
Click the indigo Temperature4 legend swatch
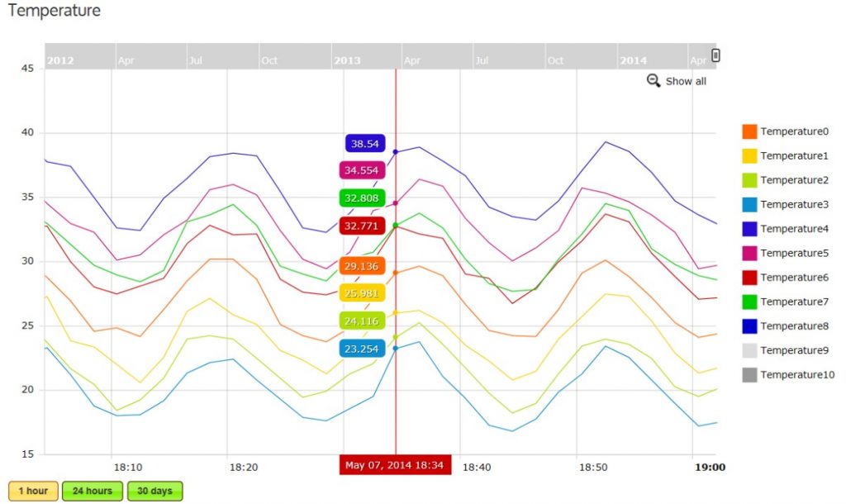749,229
